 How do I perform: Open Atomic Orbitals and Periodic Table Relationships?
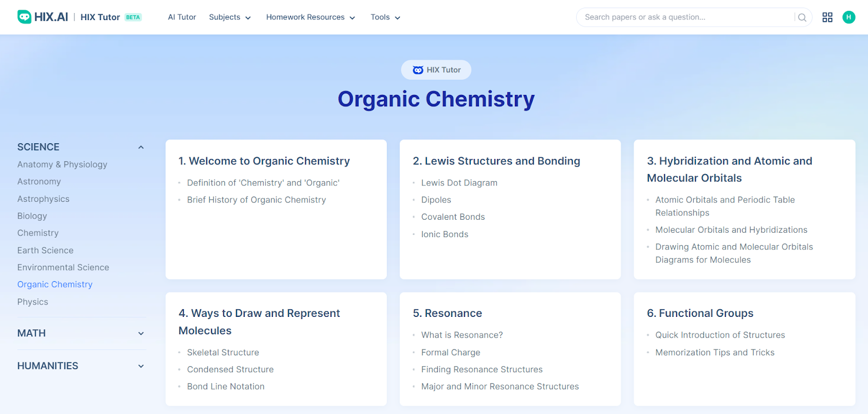(725, 206)
